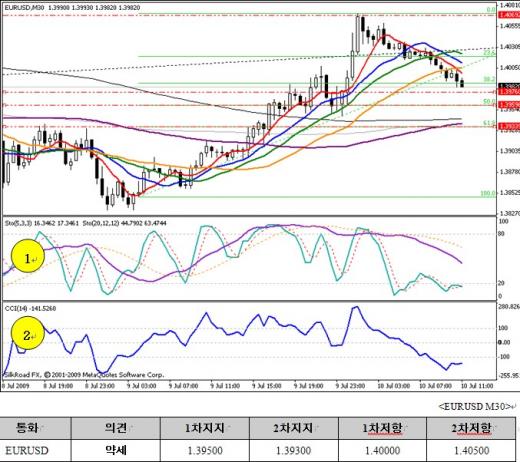
Task: Click the Fibonacci 23.6 level label
Action: [489, 53]
